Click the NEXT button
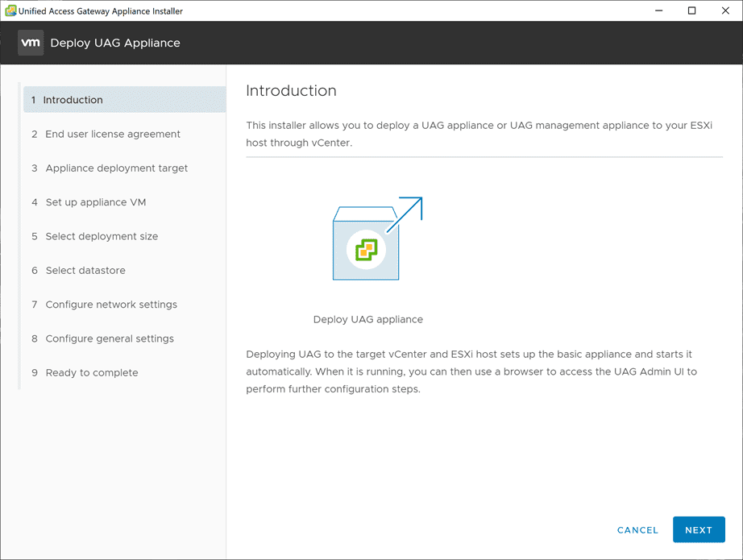The height and width of the screenshot is (560, 743). (698, 529)
